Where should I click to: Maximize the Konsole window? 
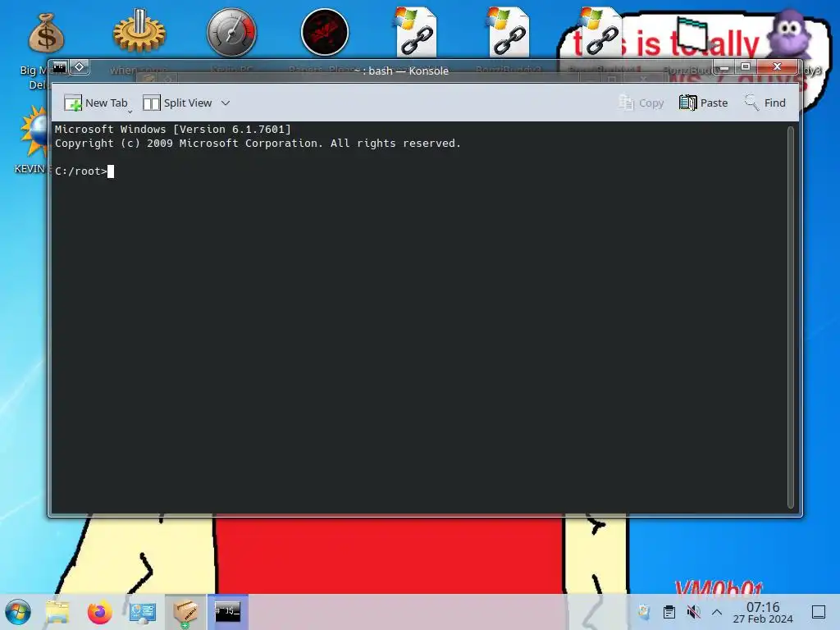[746, 67]
